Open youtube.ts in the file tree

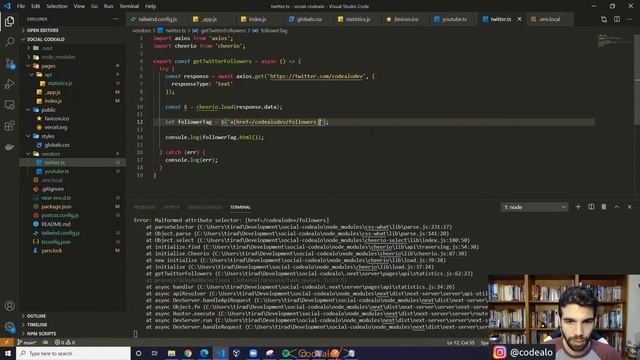point(57,171)
